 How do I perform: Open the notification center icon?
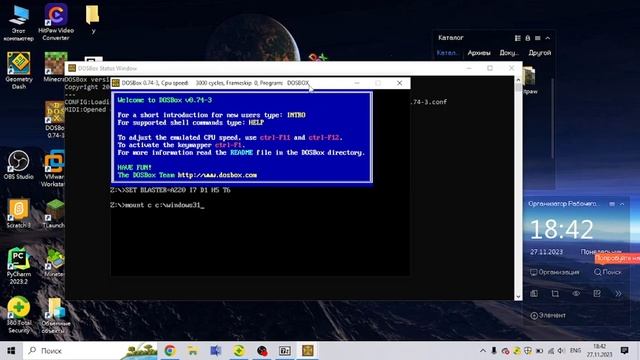click(x=624, y=351)
